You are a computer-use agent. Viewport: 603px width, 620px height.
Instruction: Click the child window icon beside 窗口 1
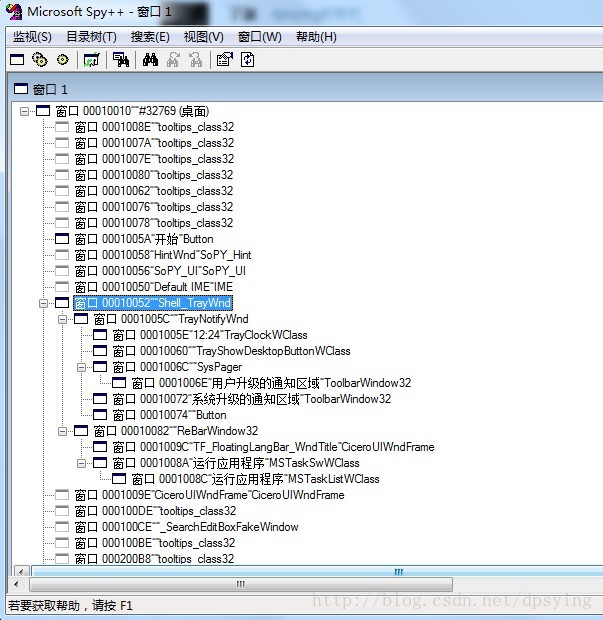21,89
